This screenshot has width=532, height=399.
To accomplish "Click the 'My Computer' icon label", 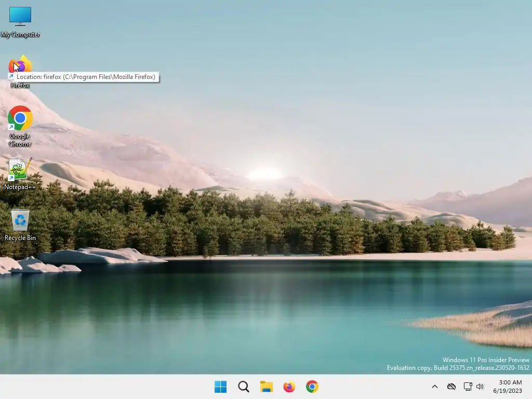I will pos(20,34).
